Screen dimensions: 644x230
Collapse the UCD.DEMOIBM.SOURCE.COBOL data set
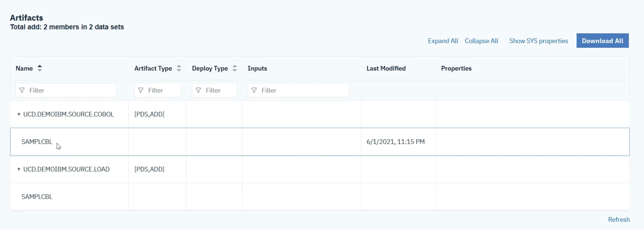tap(19, 114)
